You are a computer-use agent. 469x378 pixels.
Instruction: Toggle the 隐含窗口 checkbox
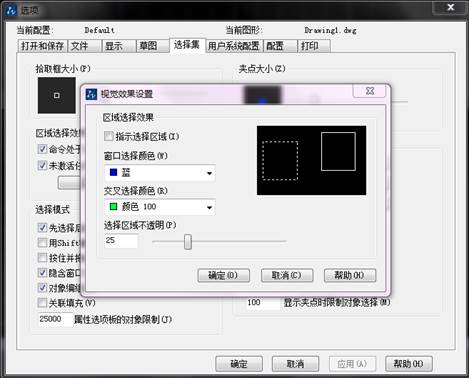pyautogui.click(x=42, y=273)
